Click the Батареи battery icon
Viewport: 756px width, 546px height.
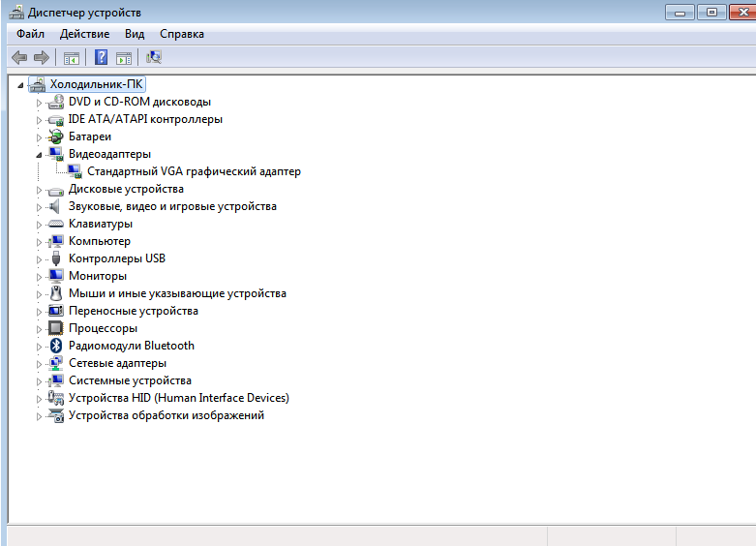click(56, 136)
